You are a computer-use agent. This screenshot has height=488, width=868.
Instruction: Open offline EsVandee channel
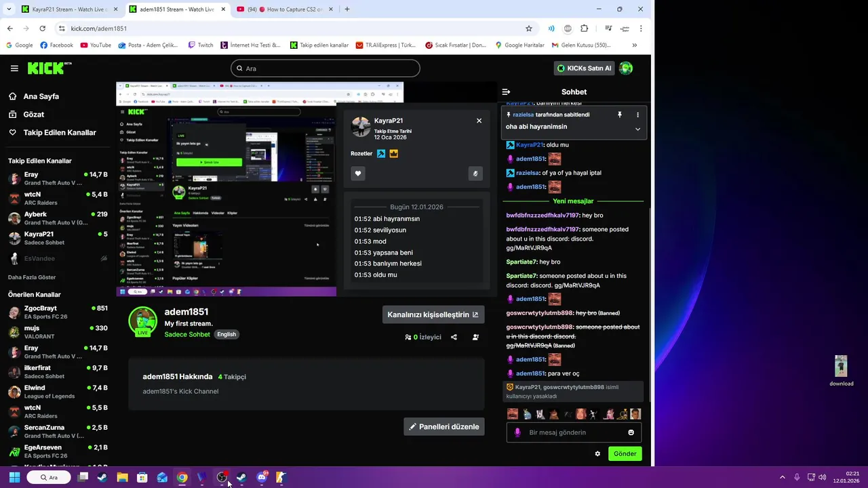(x=58, y=258)
